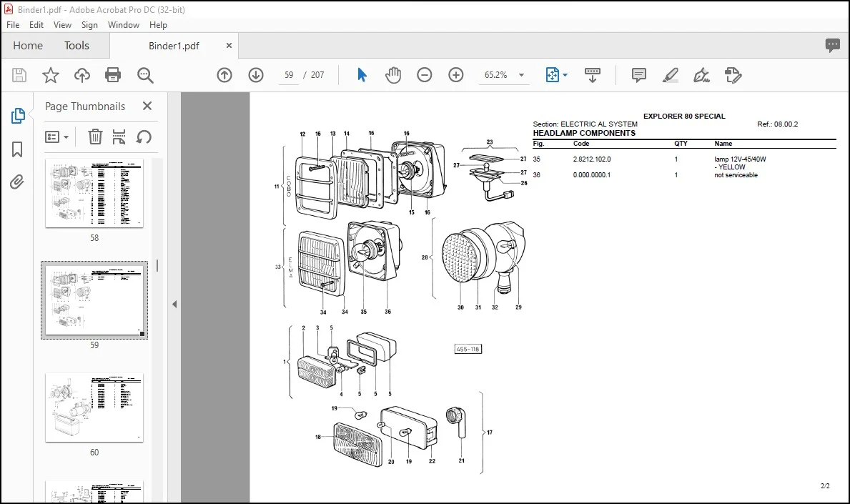The height and width of the screenshot is (504, 850).
Task: Click 'Ref.: 08.00.2' text
Action: [x=777, y=124]
